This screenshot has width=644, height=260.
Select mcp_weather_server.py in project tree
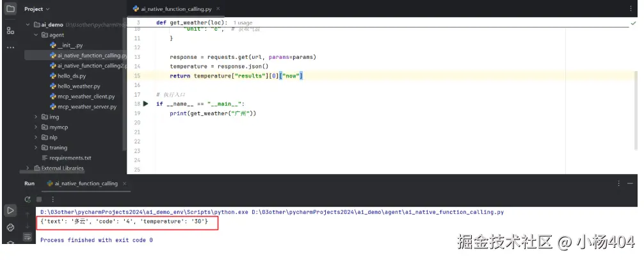click(x=87, y=107)
